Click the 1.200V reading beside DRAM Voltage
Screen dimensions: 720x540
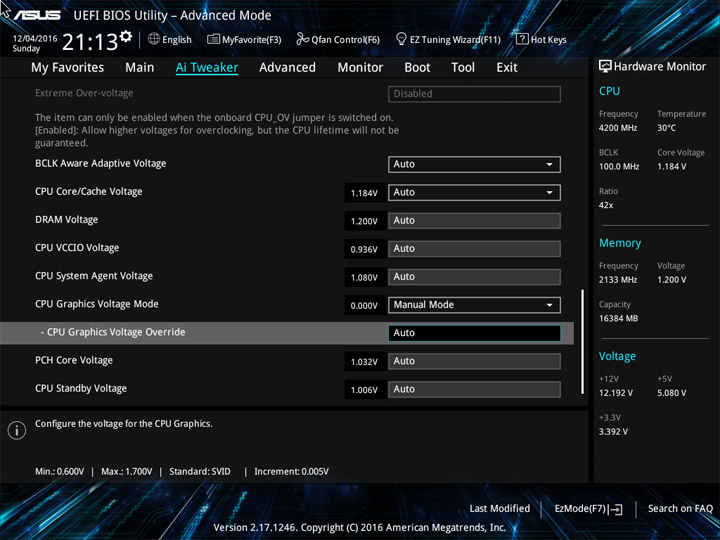click(364, 221)
